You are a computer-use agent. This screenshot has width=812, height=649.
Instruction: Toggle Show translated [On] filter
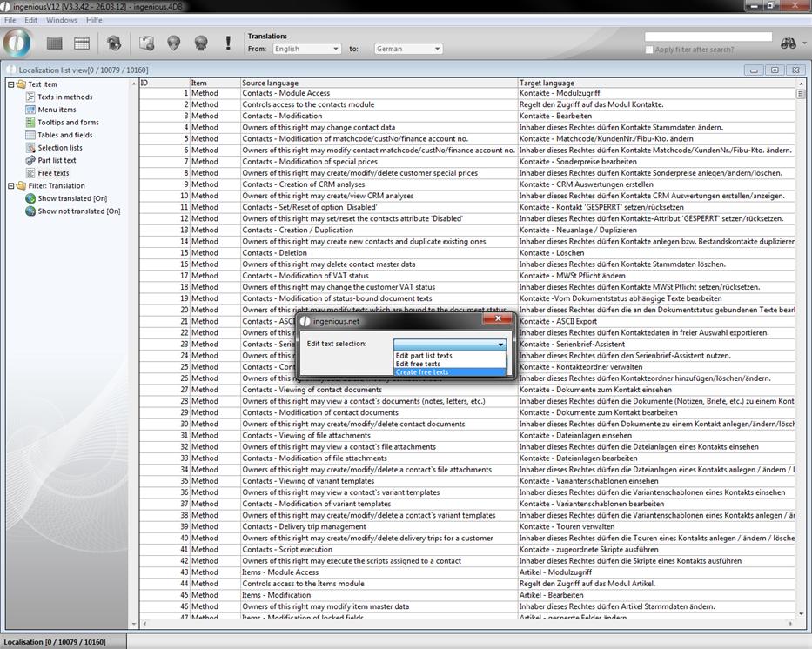click(x=71, y=198)
